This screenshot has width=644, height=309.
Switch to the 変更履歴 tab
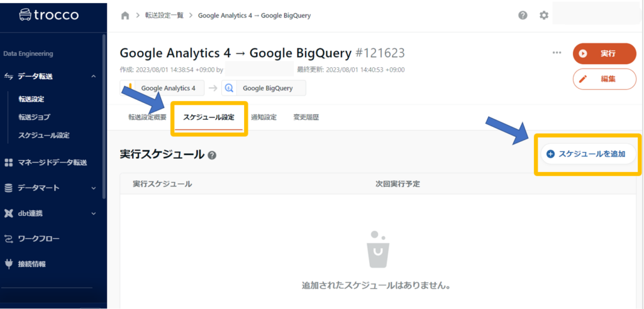pos(306,117)
